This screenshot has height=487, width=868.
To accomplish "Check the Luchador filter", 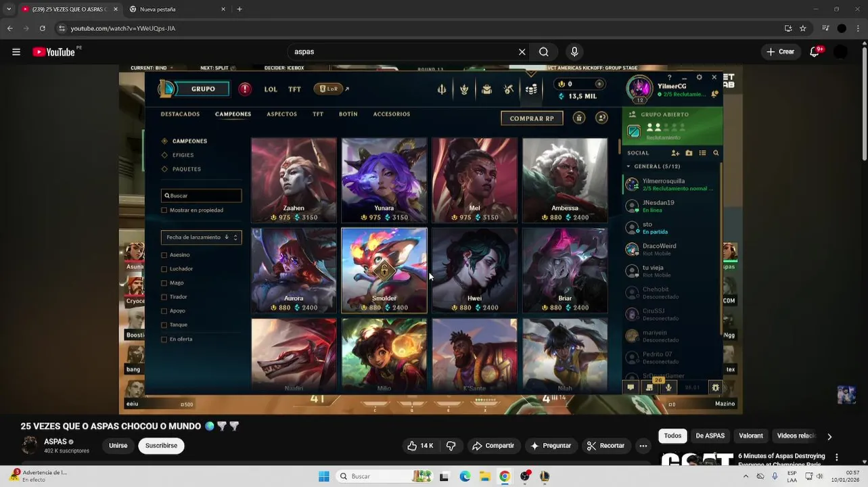I will point(164,269).
